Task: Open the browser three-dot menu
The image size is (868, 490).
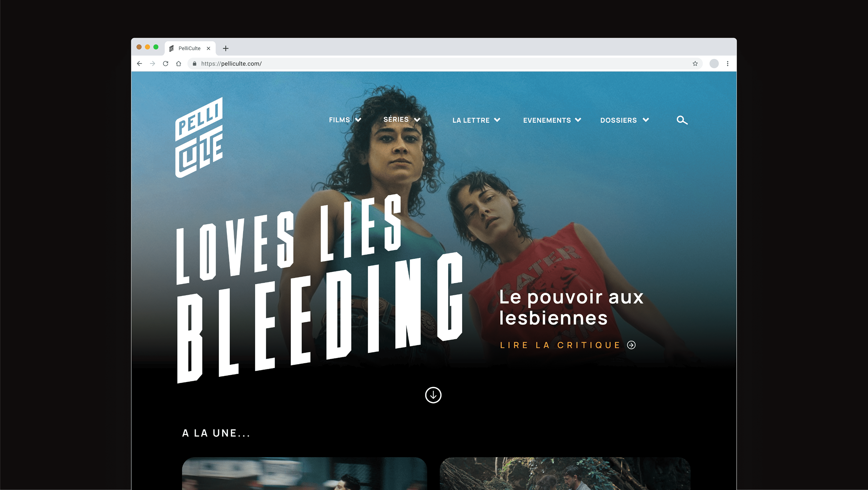Action: coord(727,64)
